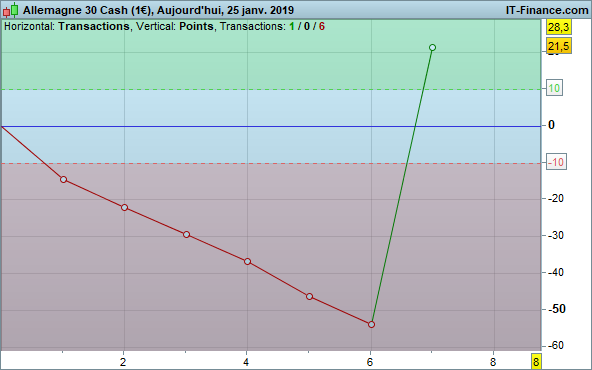
Task: Click the 0 label on vertical axis
Action: click(x=551, y=125)
